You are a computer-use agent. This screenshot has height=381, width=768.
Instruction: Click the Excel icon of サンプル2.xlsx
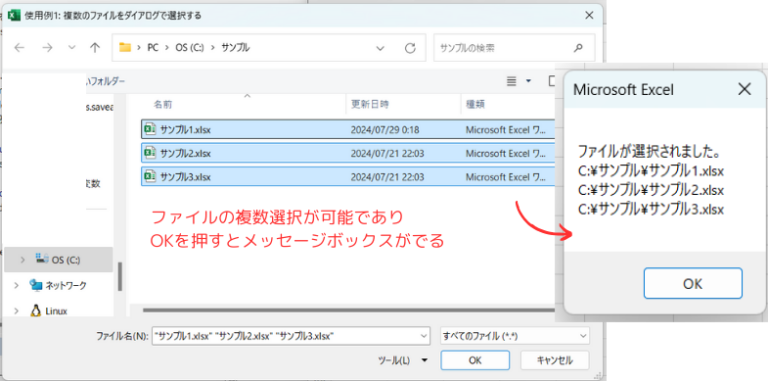150,153
